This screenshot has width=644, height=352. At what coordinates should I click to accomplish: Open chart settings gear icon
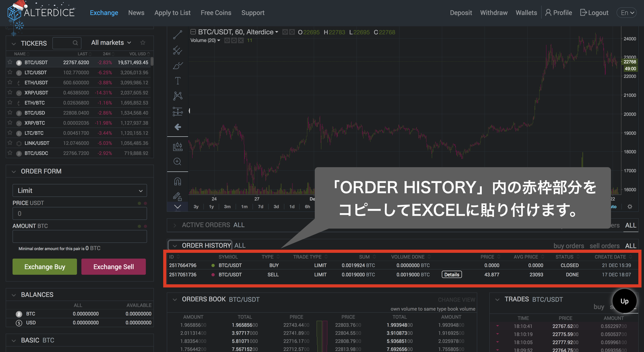coord(630,207)
